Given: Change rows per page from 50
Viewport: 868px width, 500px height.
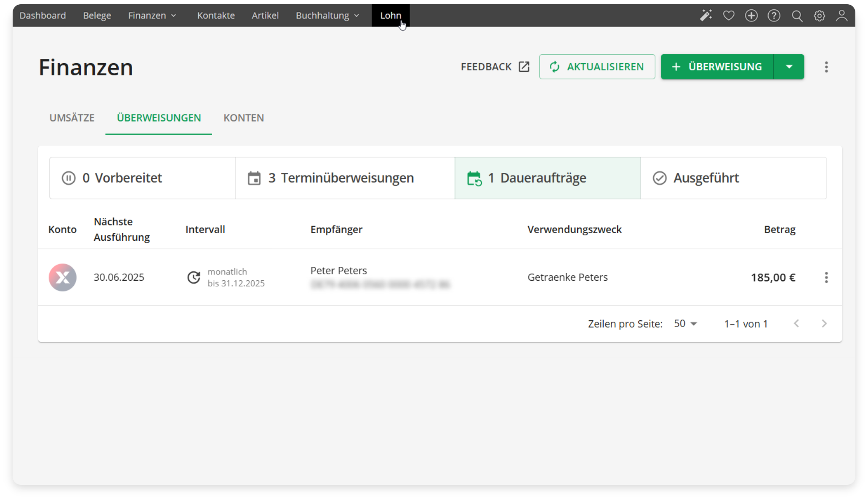Looking at the screenshot, I should [x=685, y=324].
